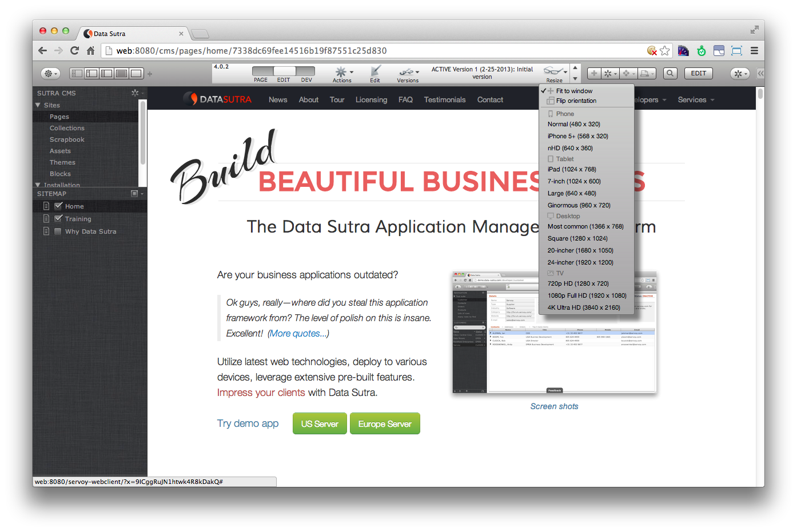Viewport: 797px width, 532px height.
Task: Open the application screenshot thumbnail
Action: point(554,333)
